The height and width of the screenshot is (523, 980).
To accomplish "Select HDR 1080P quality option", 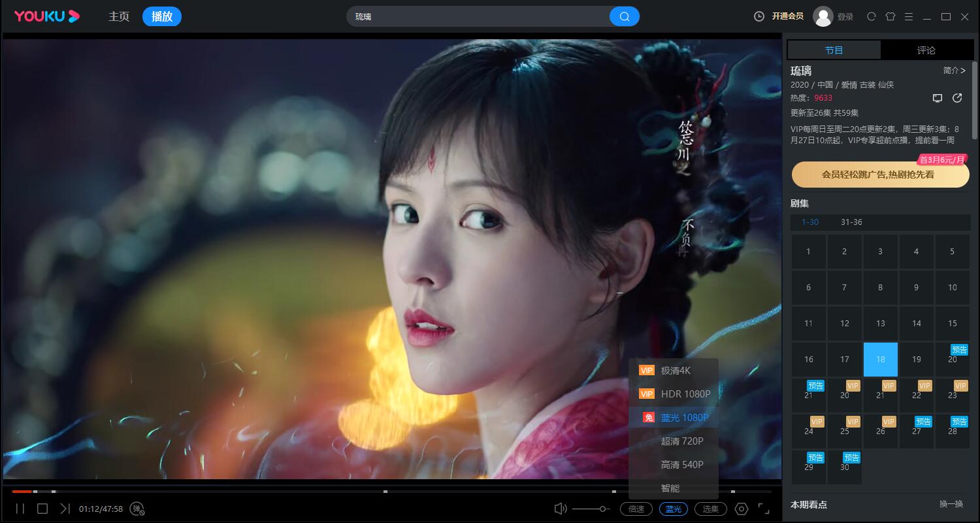I will (674, 394).
